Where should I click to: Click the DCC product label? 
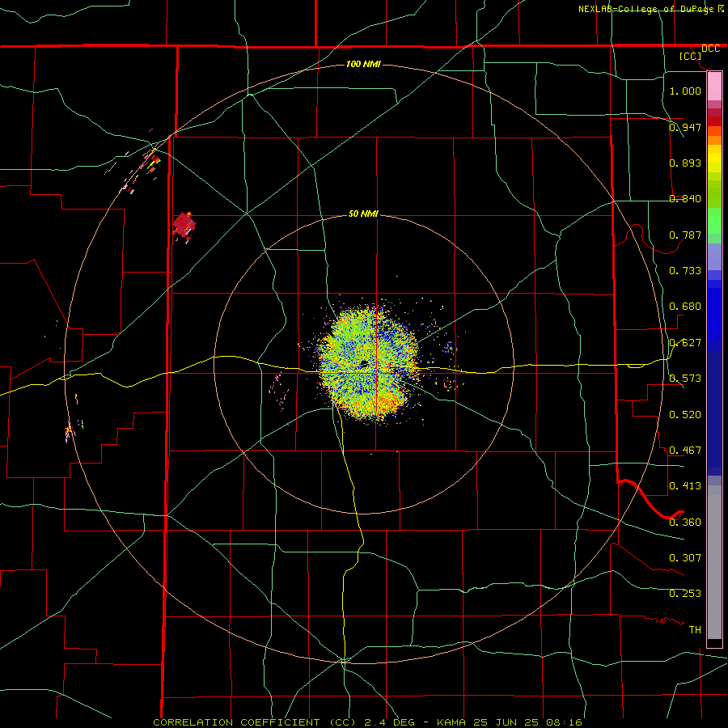pyautogui.click(x=710, y=49)
